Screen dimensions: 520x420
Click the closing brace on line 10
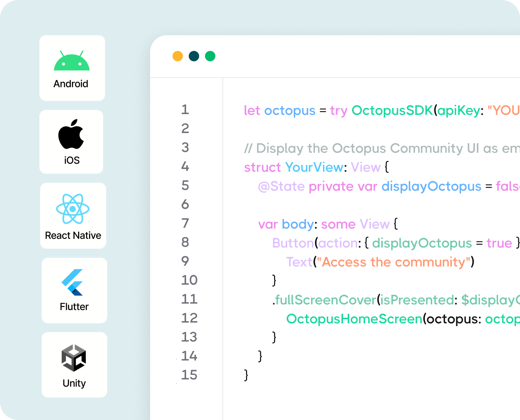(x=274, y=280)
